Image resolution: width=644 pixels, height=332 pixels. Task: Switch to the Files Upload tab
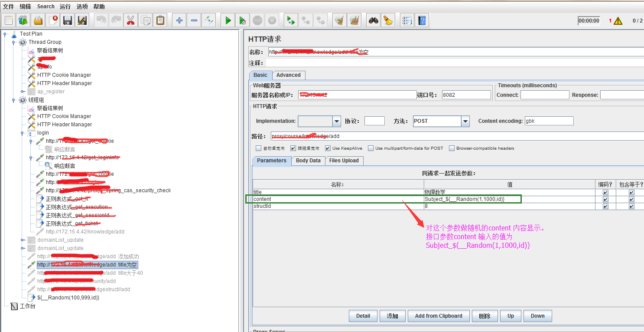pos(344,161)
